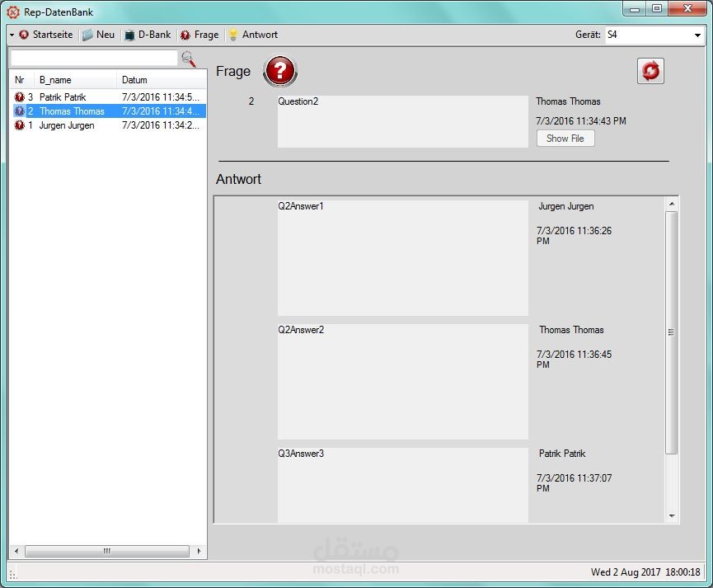Viewport: 713px width, 588px height.
Task: Click the Thomas Thomas answer author label
Action: point(571,330)
